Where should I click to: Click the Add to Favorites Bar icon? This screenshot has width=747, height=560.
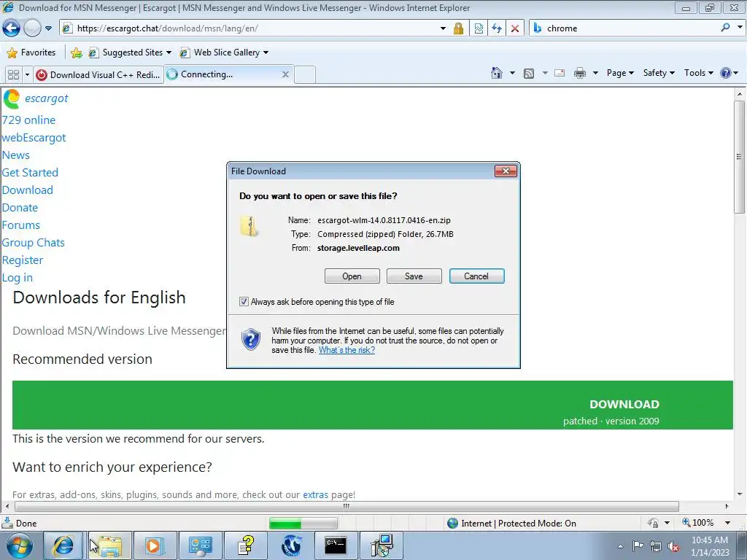point(76,52)
